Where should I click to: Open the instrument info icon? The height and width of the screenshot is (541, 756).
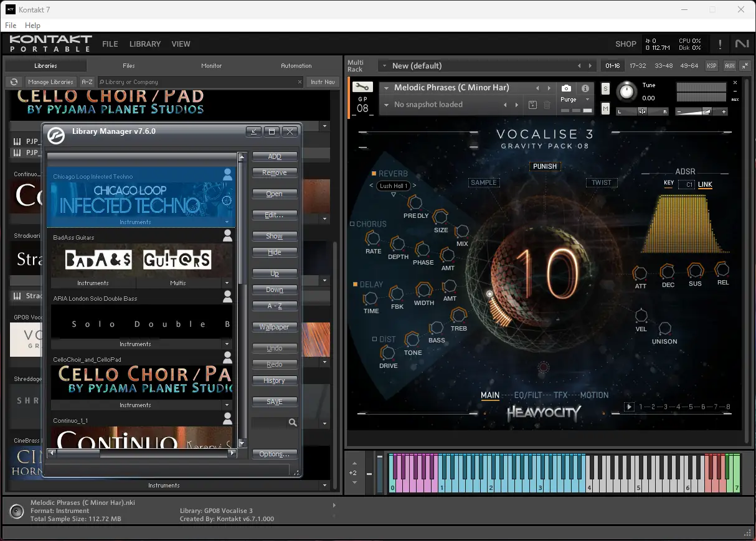(585, 88)
